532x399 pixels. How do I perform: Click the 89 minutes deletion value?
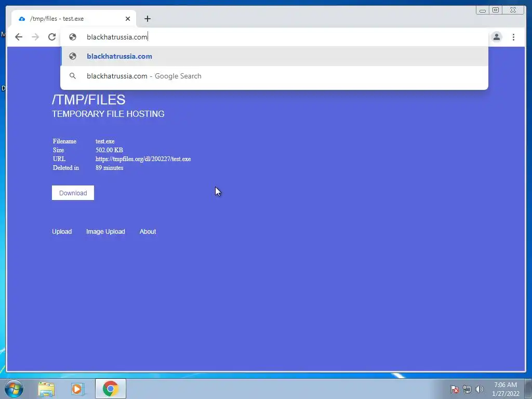coord(109,168)
